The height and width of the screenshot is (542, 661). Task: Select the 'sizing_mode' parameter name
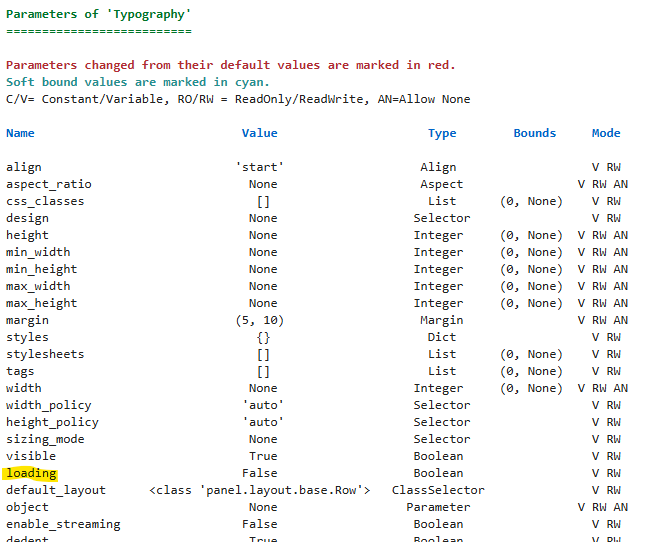tap(45, 439)
